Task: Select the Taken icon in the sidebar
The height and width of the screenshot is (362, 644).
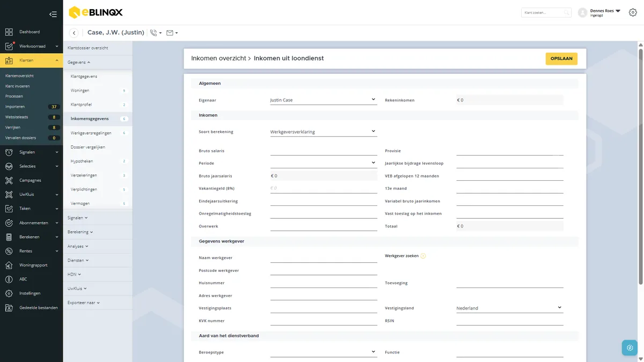Action: tap(9, 209)
